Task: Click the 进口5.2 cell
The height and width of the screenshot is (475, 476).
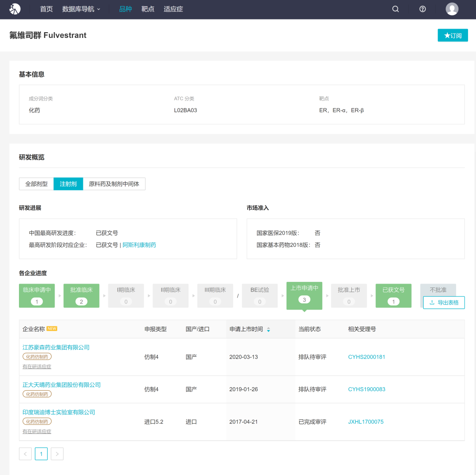Action: pyautogui.click(x=154, y=422)
